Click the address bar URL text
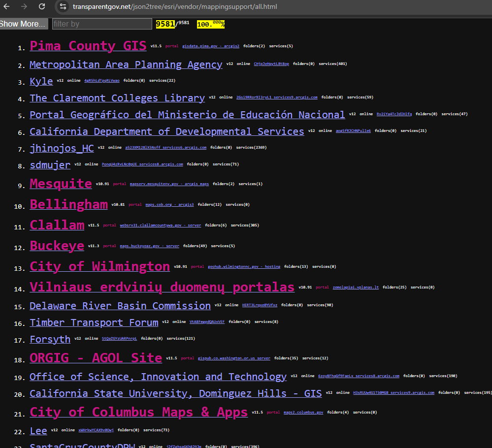492x448 pixels. tap(175, 6)
